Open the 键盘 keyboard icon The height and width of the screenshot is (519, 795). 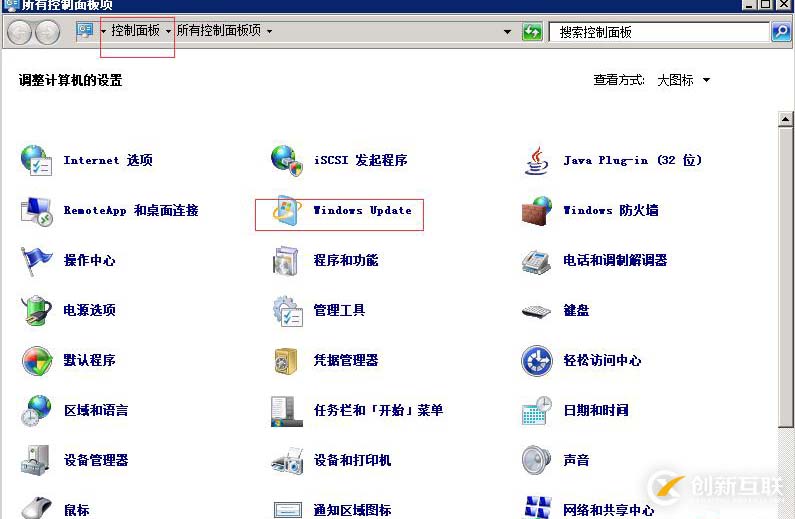[536, 311]
